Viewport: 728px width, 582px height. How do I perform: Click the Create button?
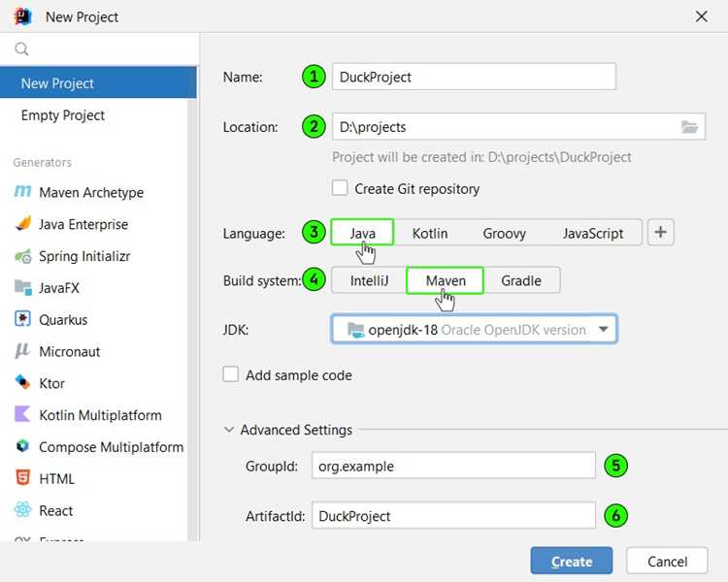tap(572, 561)
